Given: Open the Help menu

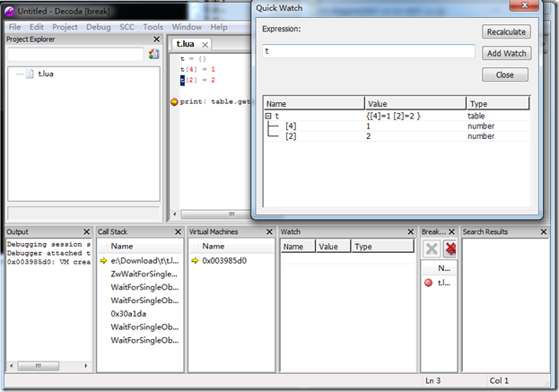Looking at the screenshot, I should pos(219,27).
